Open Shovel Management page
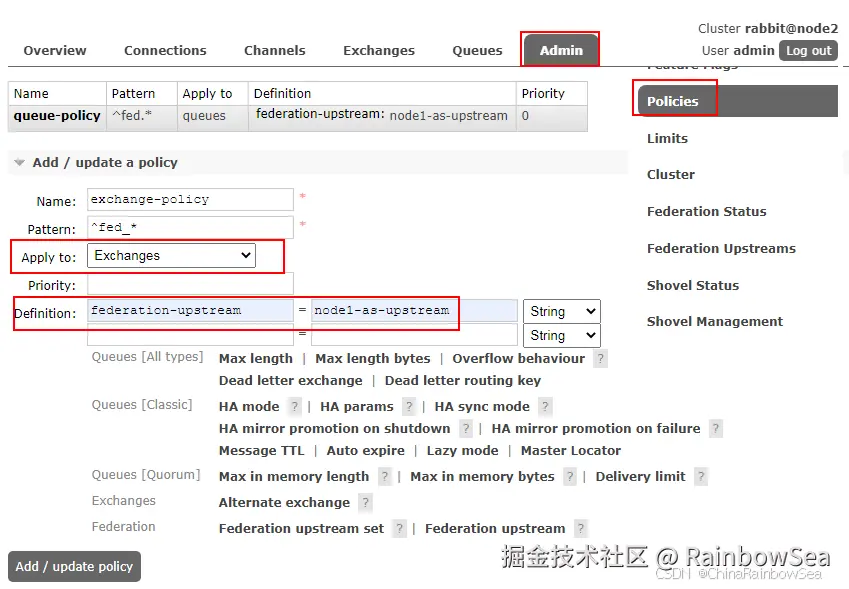The height and width of the screenshot is (589, 849). [x=715, y=322]
